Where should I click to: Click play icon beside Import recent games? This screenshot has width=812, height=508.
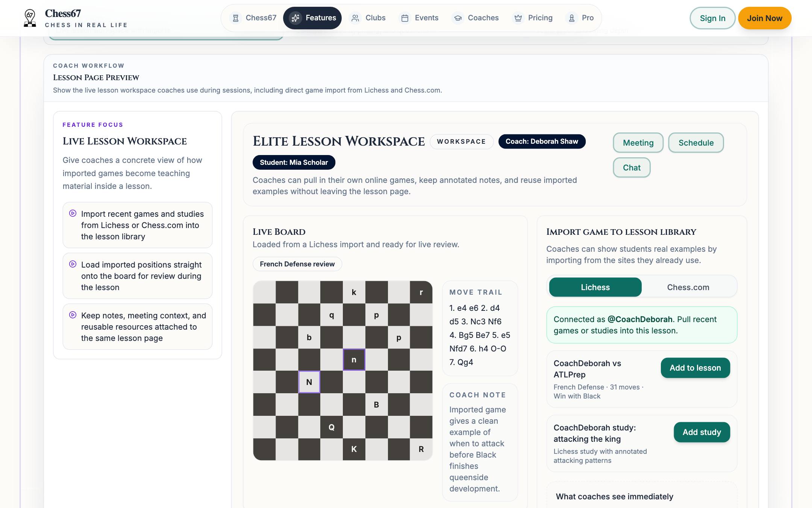coord(73,213)
